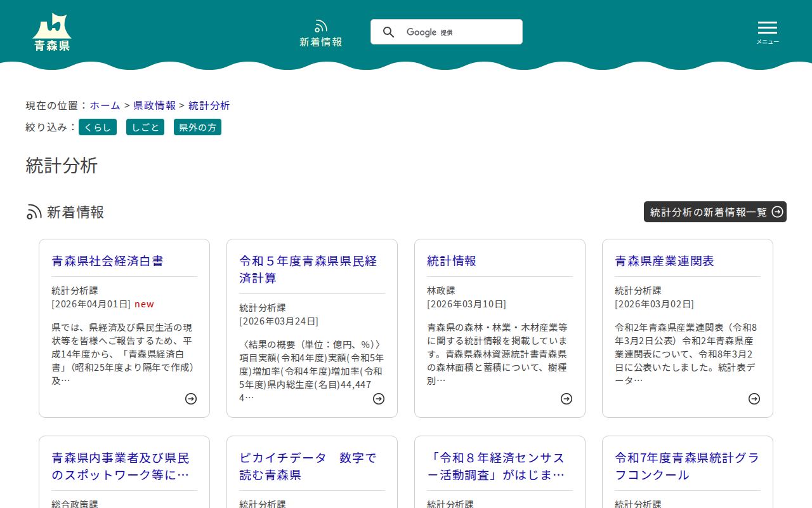Click arrow icon on 令和５年度青森県県民経済計算 card
This screenshot has width=812, height=508.
point(379,399)
